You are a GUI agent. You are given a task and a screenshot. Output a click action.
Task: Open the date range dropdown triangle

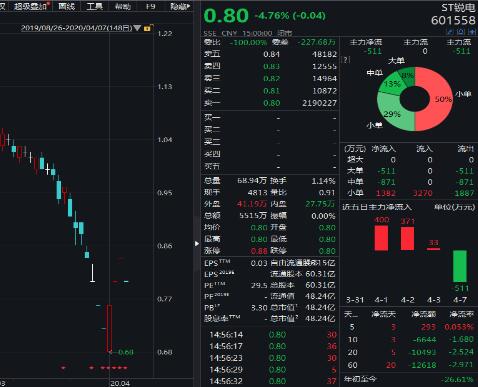point(137,28)
